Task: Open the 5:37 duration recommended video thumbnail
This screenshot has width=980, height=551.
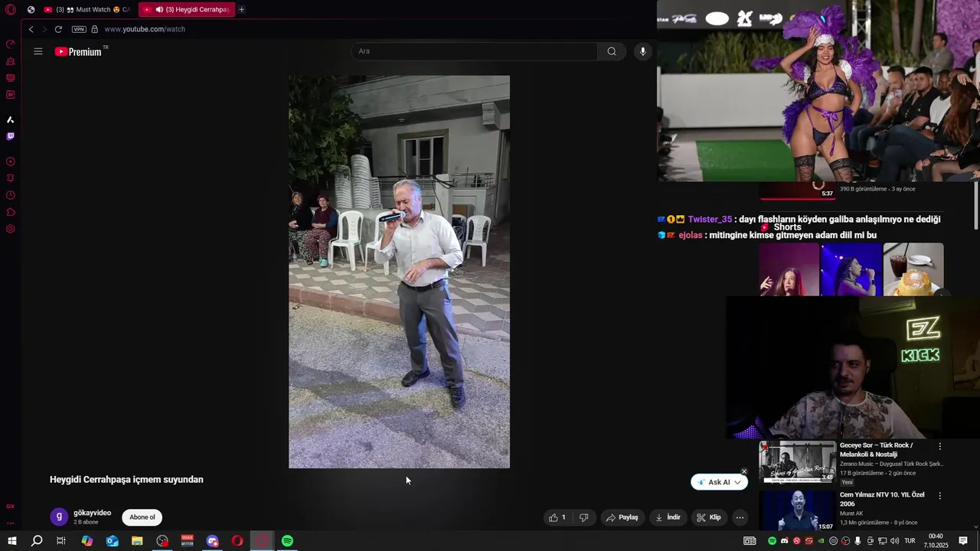Action: pyautogui.click(x=797, y=190)
